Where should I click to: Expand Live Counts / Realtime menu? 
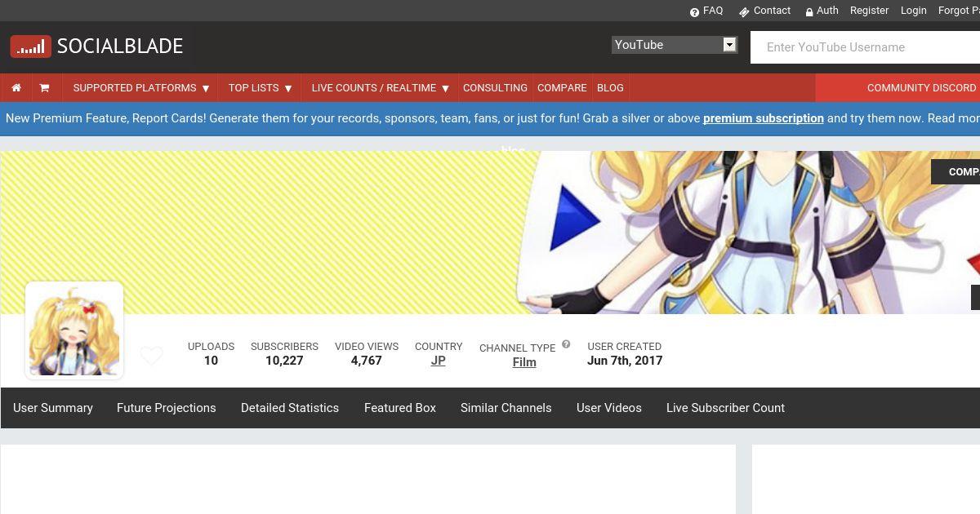380,88
